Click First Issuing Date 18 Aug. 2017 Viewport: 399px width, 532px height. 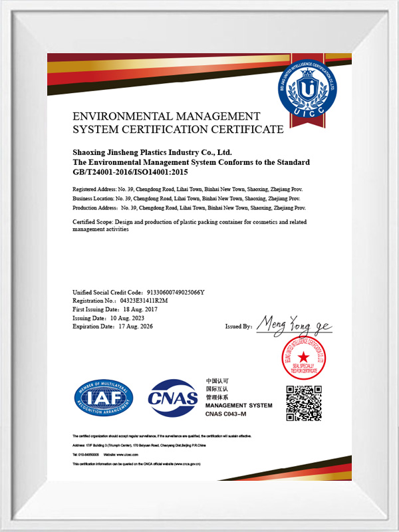(115, 309)
